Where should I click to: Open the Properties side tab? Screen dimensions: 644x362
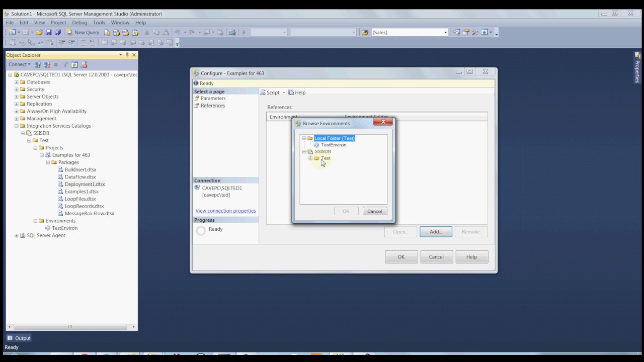click(x=637, y=67)
